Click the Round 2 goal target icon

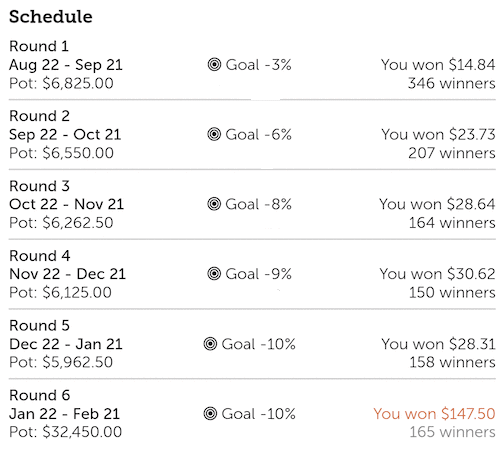[x=214, y=134]
